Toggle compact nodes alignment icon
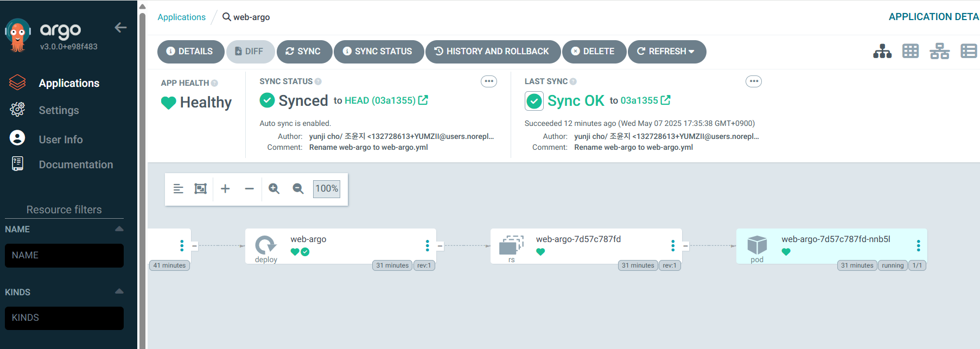980x349 pixels. coord(178,188)
